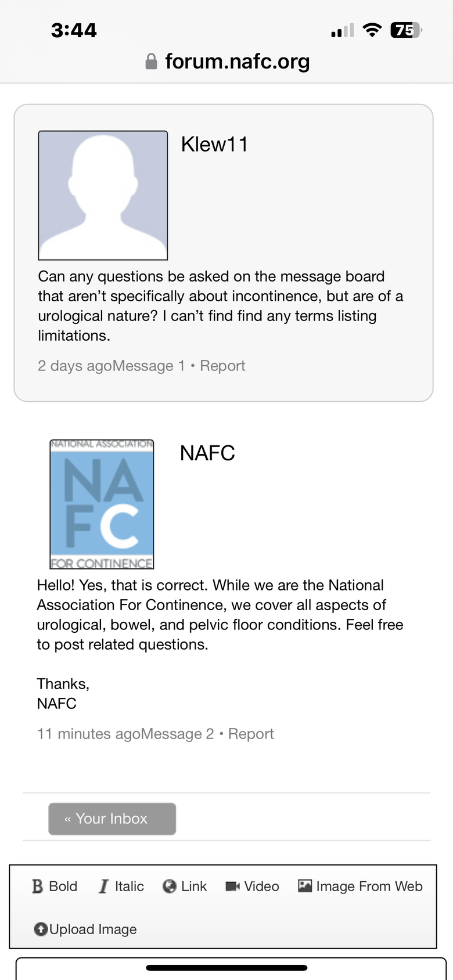Tap the cellular signal bars
The width and height of the screenshot is (453, 980).
[342, 31]
